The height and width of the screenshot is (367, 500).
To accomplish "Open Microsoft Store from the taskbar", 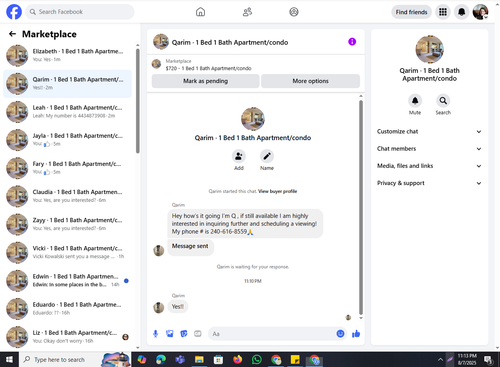I will (218, 359).
